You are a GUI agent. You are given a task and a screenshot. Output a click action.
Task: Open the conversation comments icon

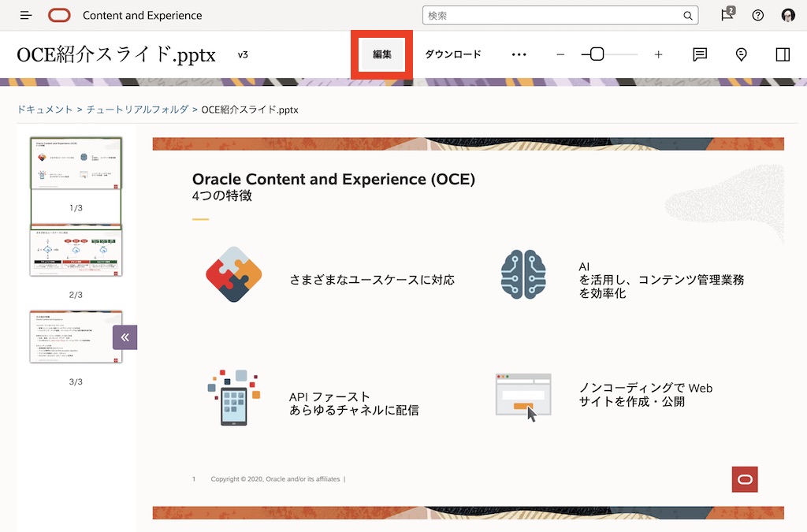pos(699,54)
